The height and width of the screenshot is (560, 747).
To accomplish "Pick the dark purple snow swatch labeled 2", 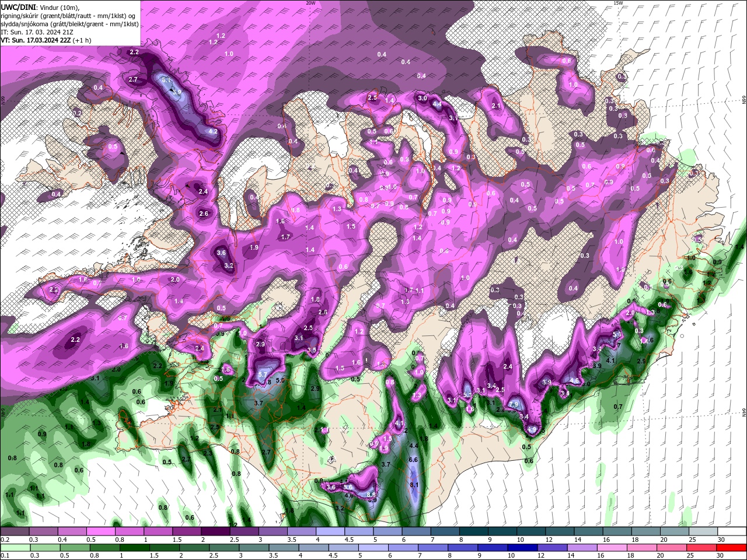I will [214, 531].
